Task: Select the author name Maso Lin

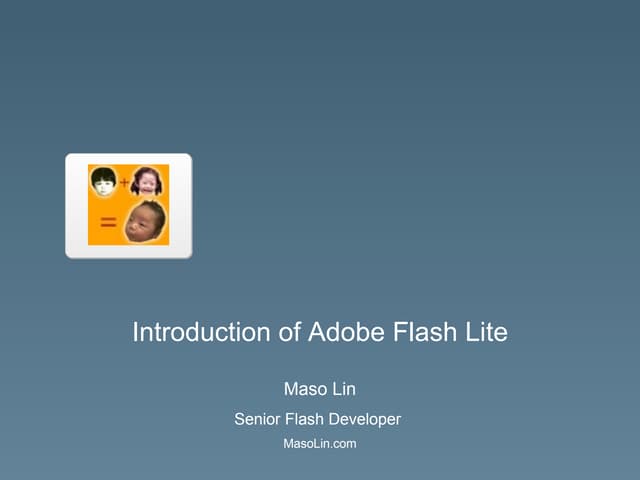Action: 320,389
